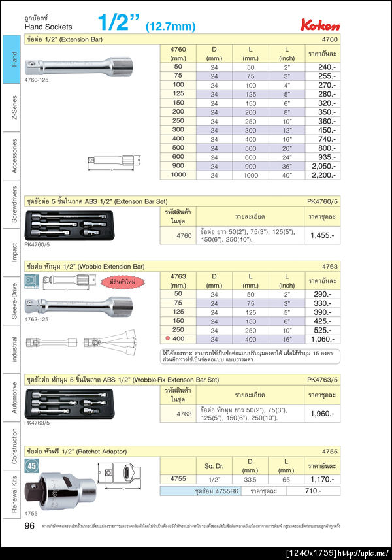Click the Koken brand logo
Screen dimensions: 392x560
[x=320, y=25]
